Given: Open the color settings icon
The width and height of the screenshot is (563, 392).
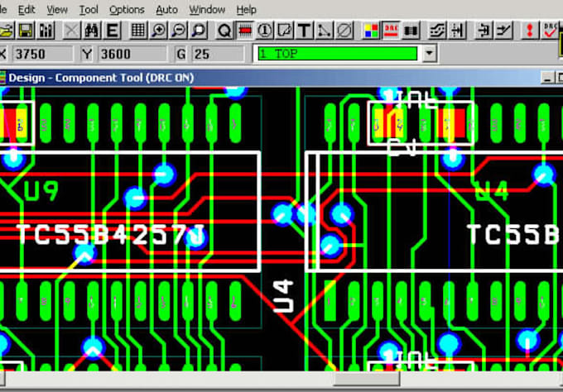Looking at the screenshot, I should (x=371, y=31).
